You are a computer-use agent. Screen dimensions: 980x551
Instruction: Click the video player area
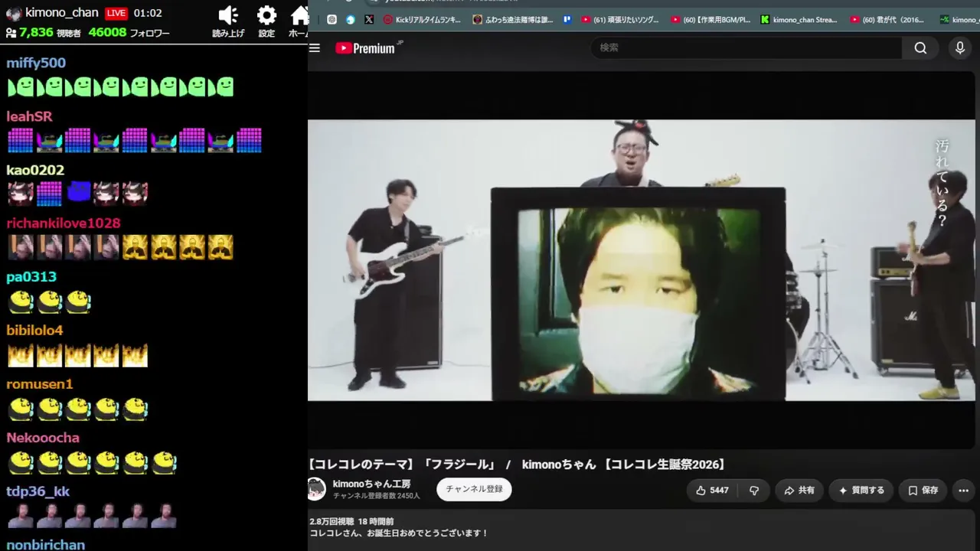coord(642,260)
